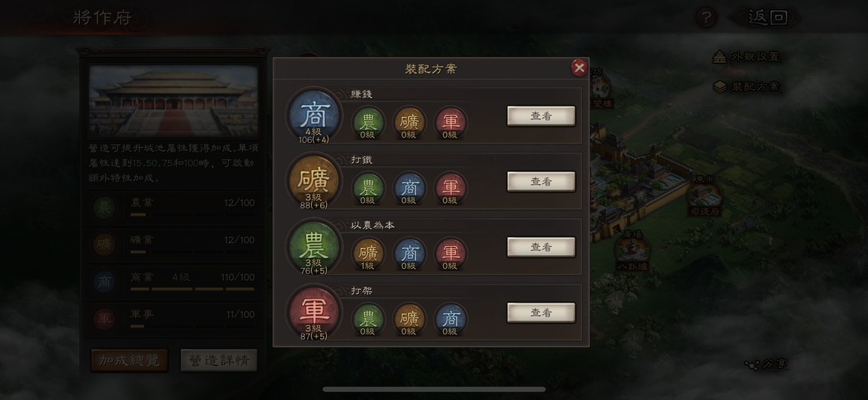Viewport: 868px width, 400px height.
Task: Go back with the 返回 button
Action: 768,17
